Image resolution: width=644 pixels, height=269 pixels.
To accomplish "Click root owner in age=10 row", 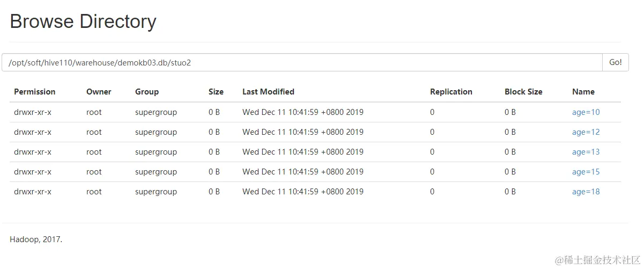I will (94, 112).
